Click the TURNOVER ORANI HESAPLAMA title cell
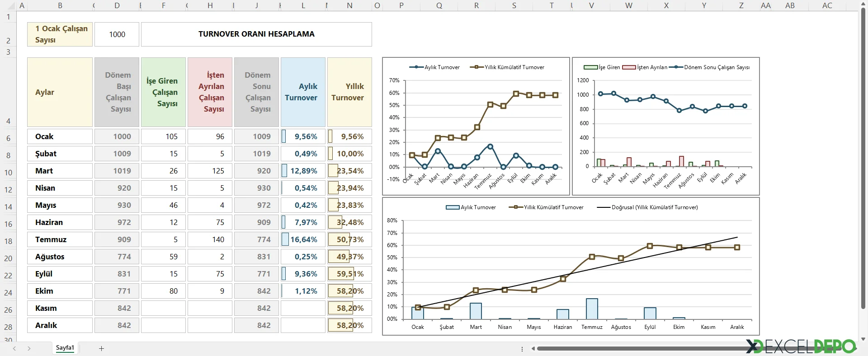The height and width of the screenshot is (356, 868). click(256, 34)
